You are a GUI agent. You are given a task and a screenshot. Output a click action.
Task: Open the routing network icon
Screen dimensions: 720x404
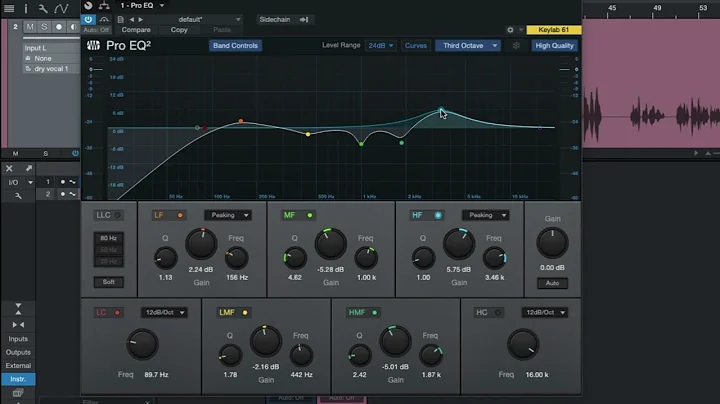coord(104,6)
